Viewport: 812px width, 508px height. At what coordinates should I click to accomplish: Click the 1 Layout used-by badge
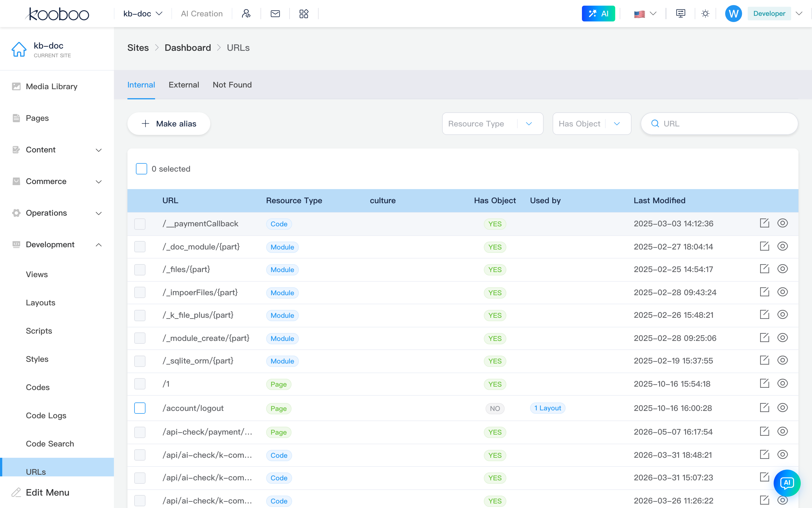pyautogui.click(x=548, y=408)
